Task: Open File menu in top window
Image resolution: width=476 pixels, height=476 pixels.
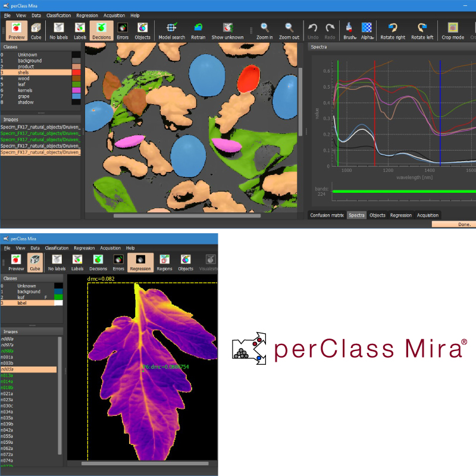Action: 7,15
